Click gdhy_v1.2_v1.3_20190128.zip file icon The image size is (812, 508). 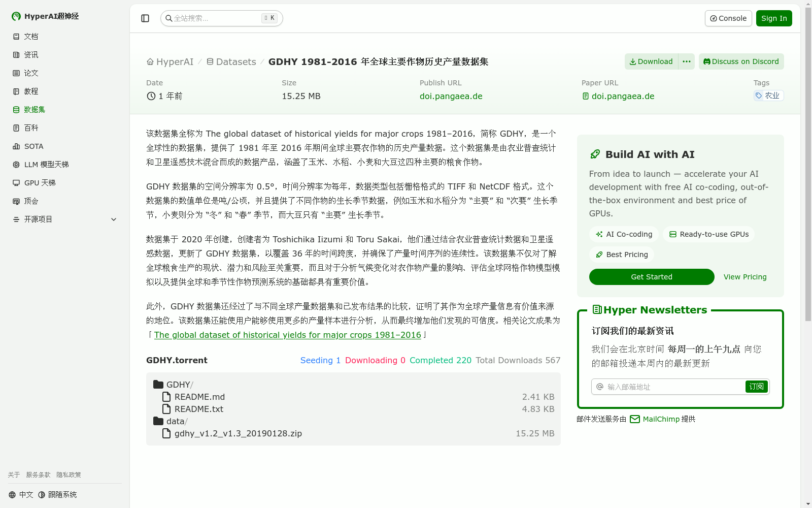pyautogui.click(x=166, y=433)
